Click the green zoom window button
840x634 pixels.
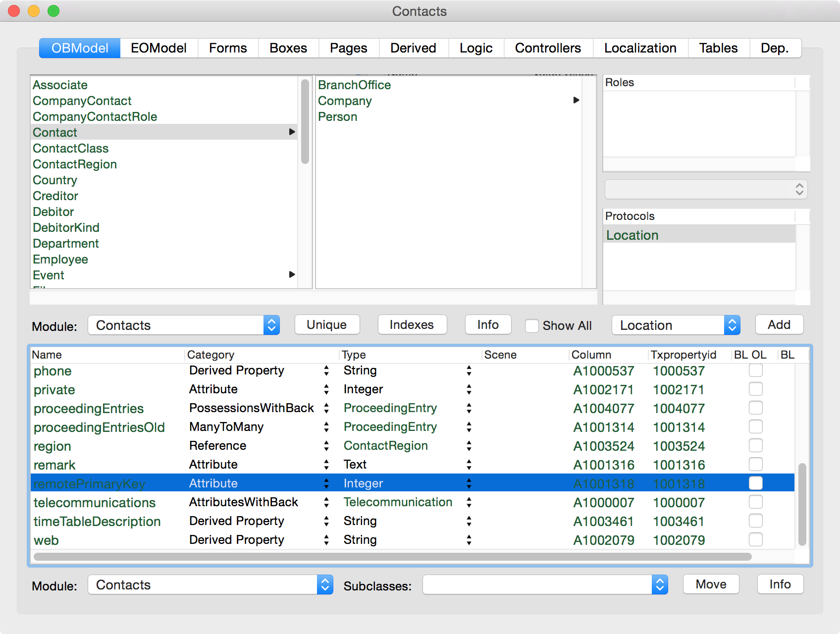click(53, 11)
